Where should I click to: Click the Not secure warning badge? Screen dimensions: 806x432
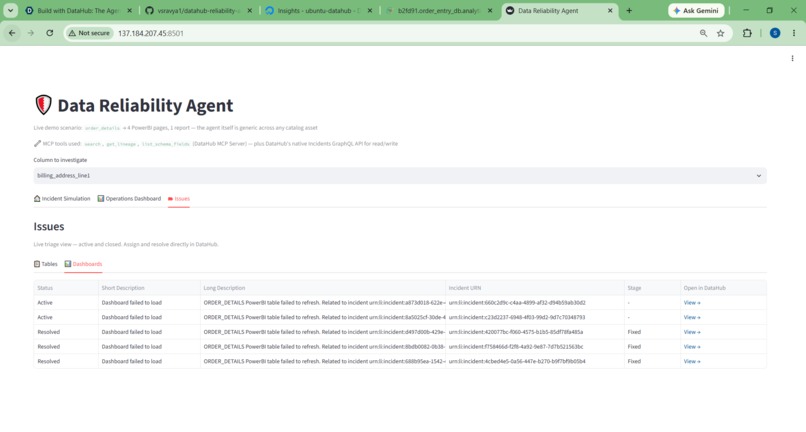[89, 33]
